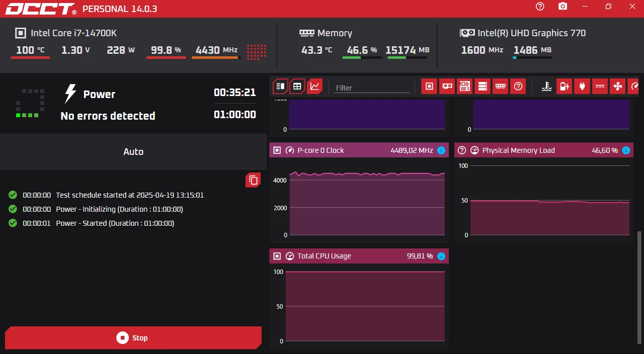The height and width of the screenshot is (354, 644).
Task: Click the GPU memory 1486 MB reading
Action: [532, 50]
